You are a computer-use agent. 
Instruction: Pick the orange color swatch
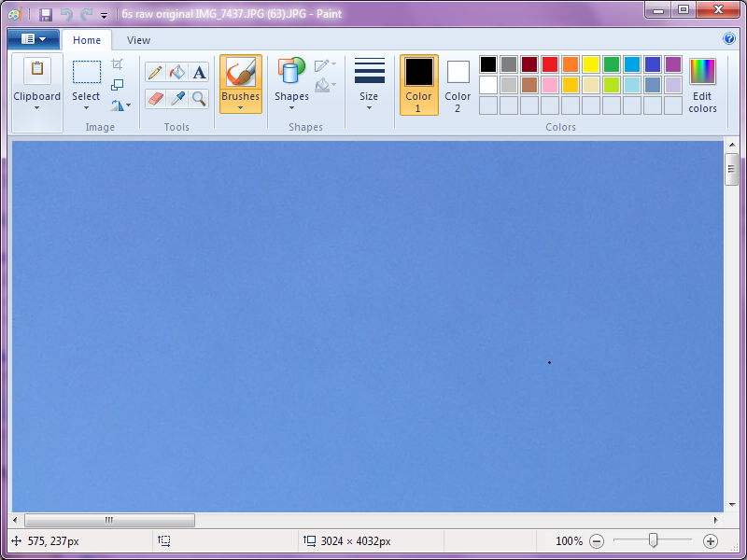571,64
